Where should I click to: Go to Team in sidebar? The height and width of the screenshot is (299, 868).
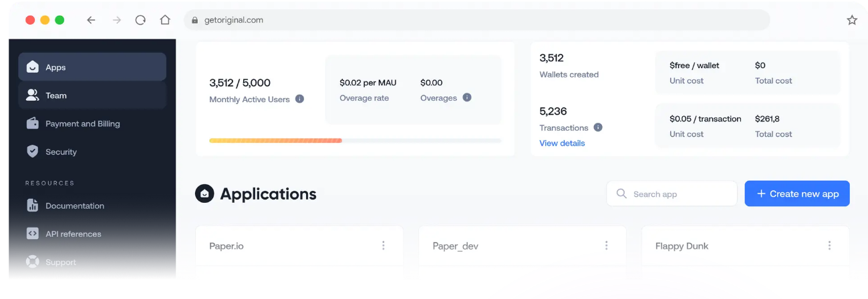click(92, 95)
